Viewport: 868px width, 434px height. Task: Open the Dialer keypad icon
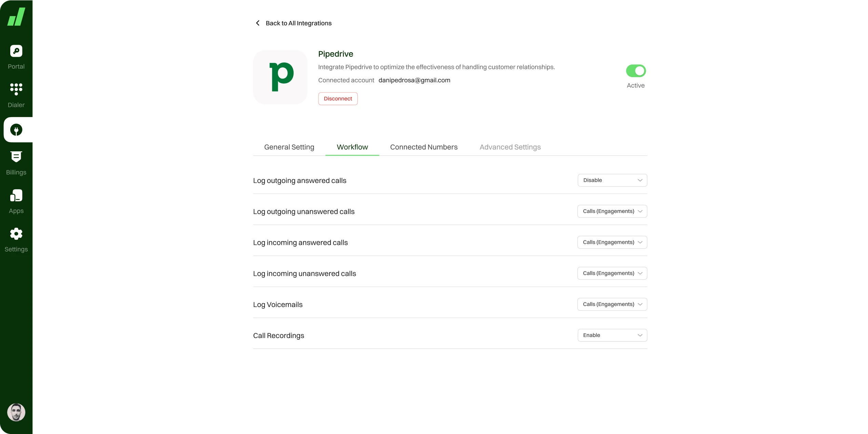pos(16,89)
